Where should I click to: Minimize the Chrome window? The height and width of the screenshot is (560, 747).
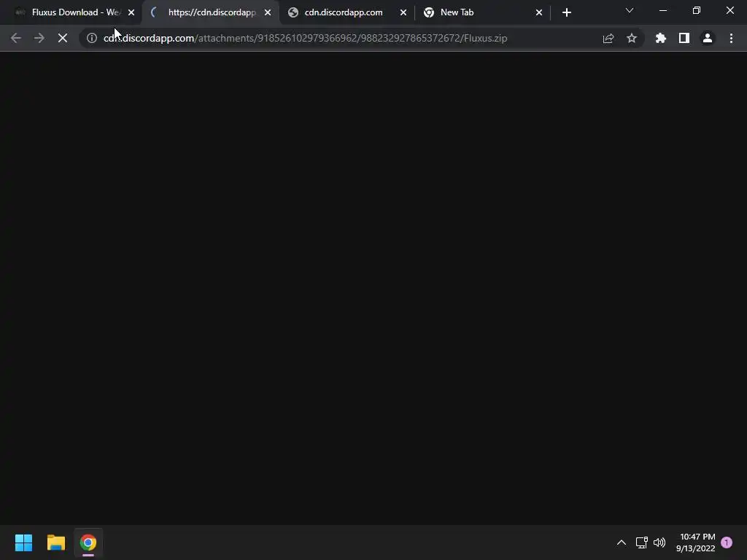pyautogui.click(x=662, y=10)
